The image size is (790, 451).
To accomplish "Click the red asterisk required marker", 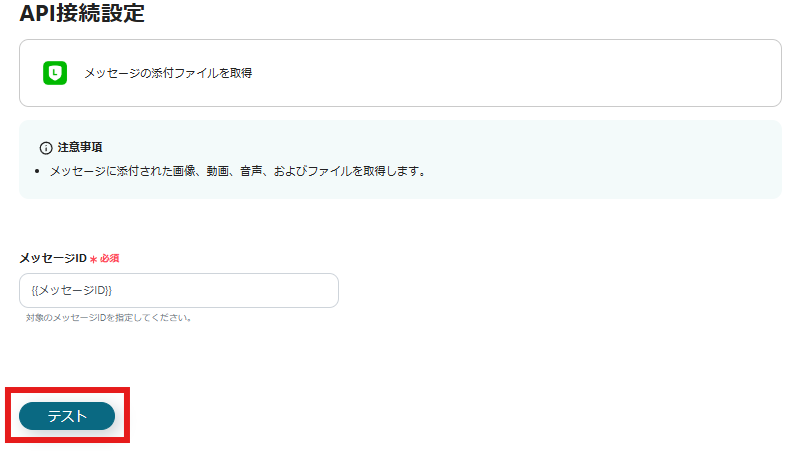I will click(93, 259).
